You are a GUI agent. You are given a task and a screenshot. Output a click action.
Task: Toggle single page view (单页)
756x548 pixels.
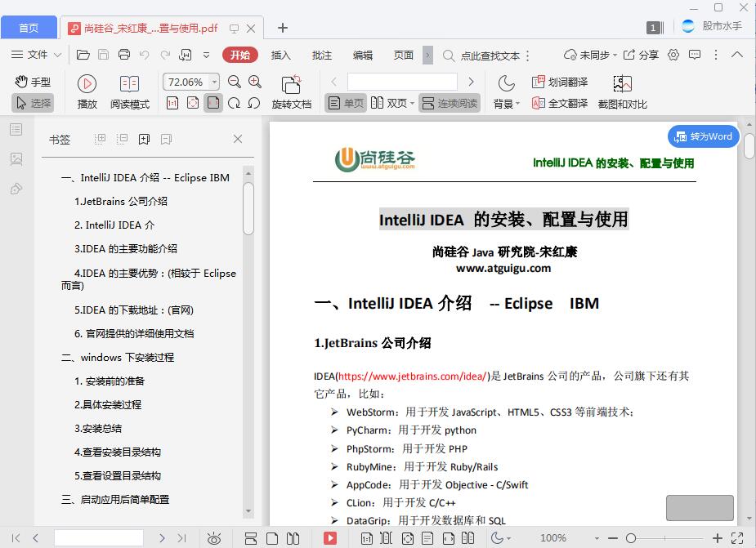point(346,103)
